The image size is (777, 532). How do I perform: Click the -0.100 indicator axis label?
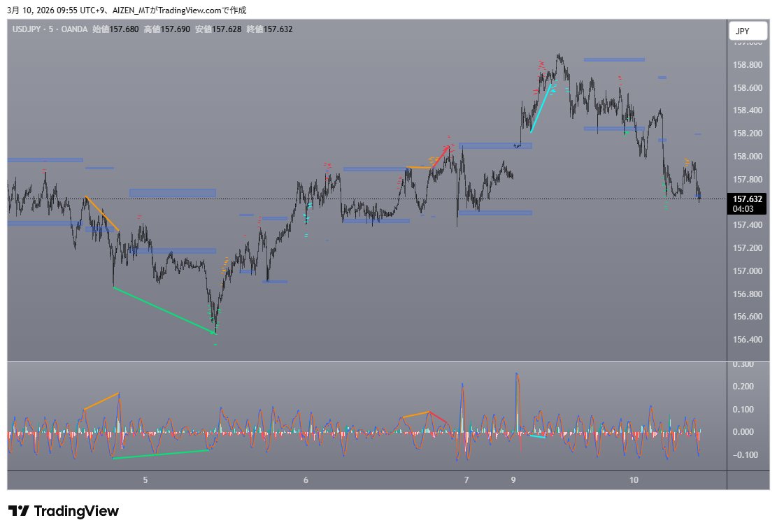pos(745,454)
